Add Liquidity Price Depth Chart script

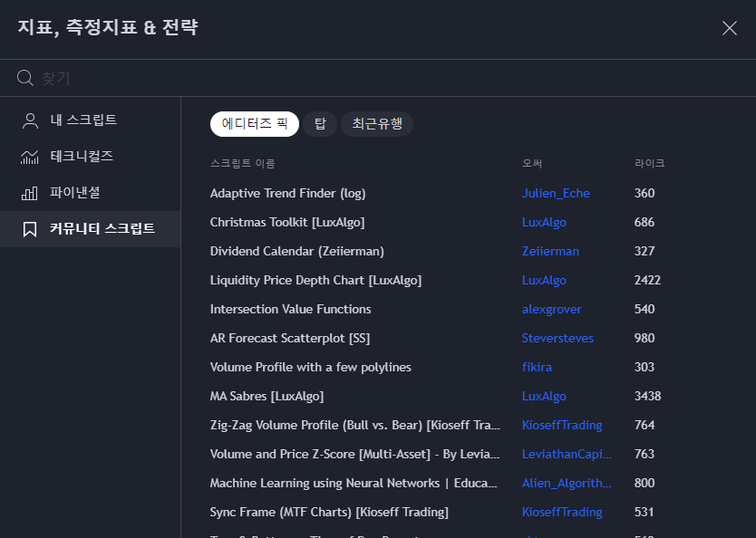point(315,280)
